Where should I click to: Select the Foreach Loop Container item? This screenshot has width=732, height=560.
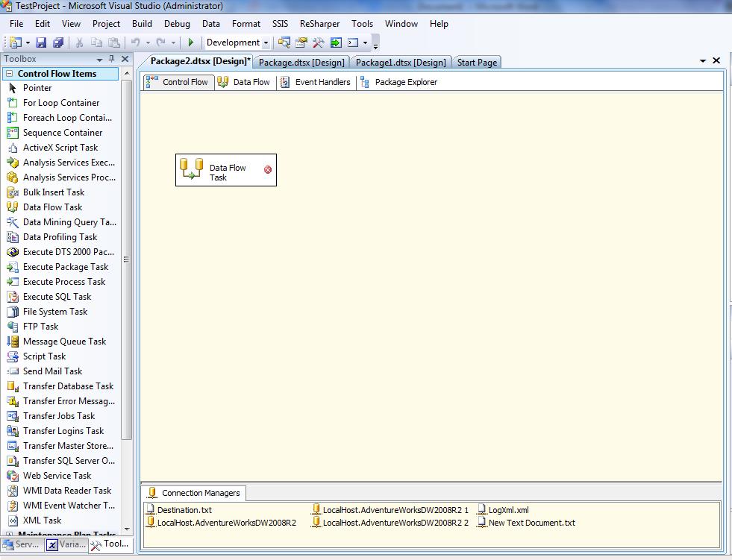tap(67, 118)
